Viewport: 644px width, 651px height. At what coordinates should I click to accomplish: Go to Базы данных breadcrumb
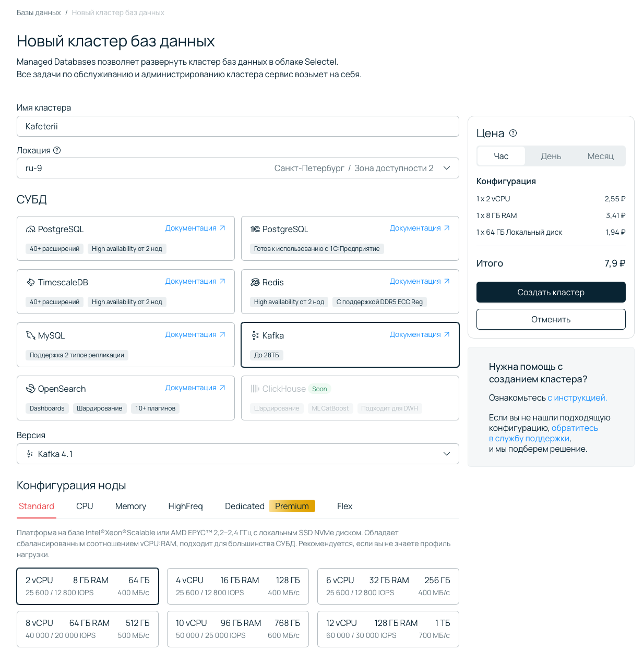39,13
